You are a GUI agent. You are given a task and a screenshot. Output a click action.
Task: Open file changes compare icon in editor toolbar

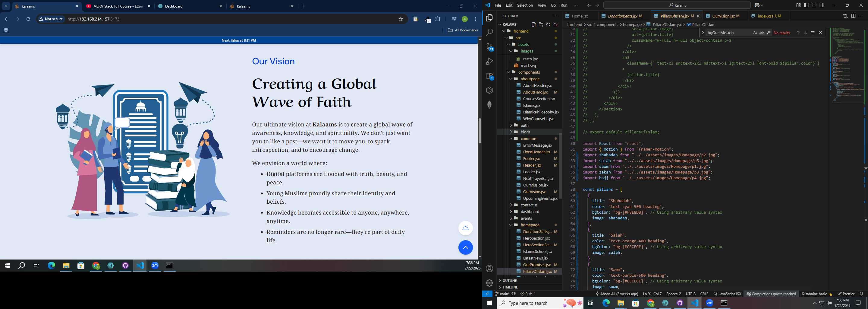click(x=845, y=16)
